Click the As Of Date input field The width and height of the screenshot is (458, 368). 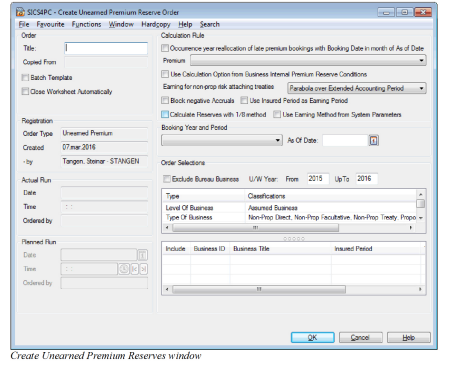coord(345,140)
